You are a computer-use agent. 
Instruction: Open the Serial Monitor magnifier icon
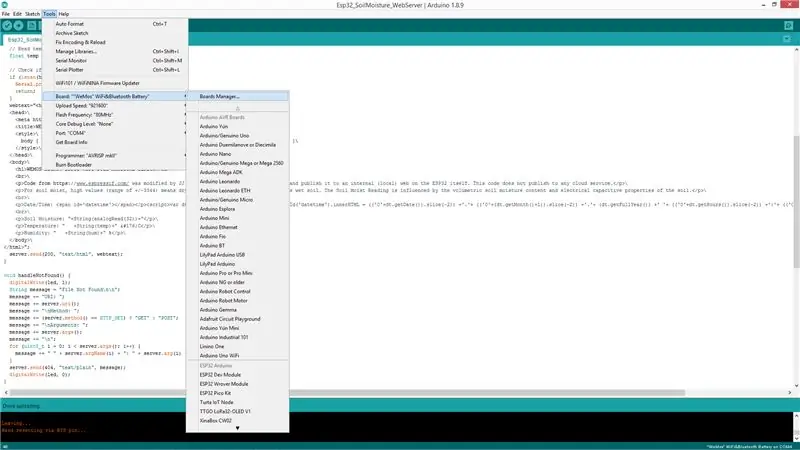(788, 26)
